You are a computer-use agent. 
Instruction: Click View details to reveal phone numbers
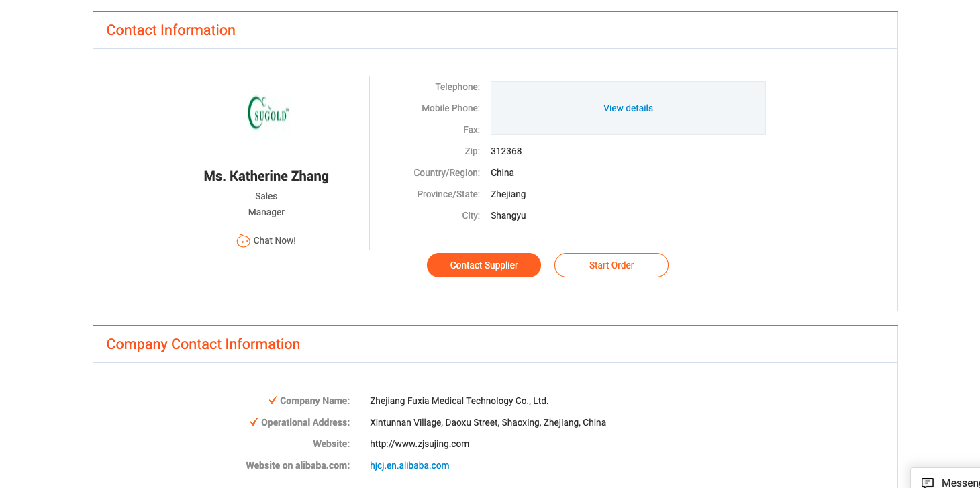pyautogui.click(x=628, y=108)
